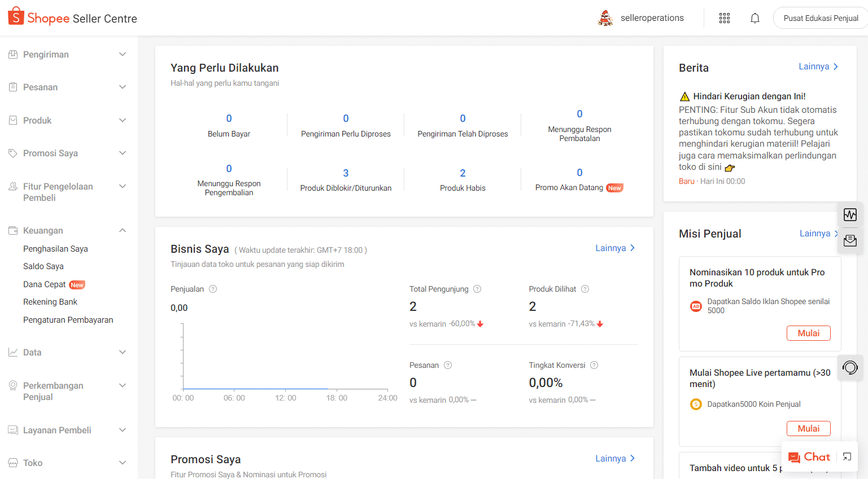Expand the Pengiriman menu chevron

coord(123,54)
